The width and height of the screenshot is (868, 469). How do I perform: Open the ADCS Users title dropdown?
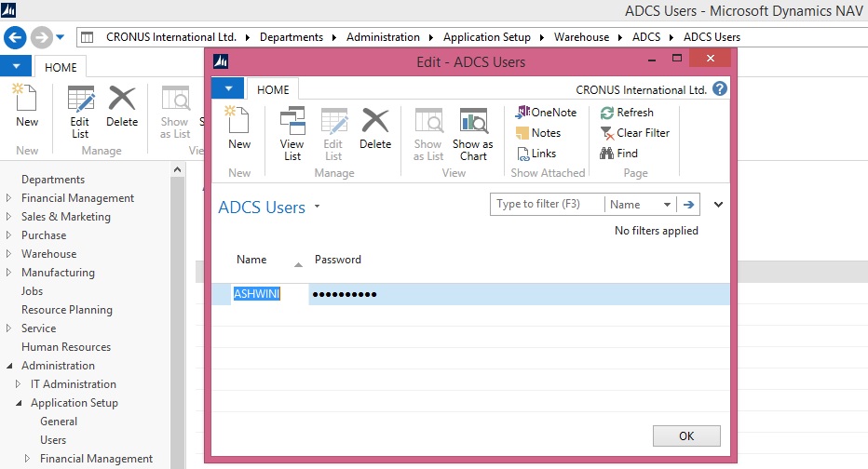click(318, 207)
